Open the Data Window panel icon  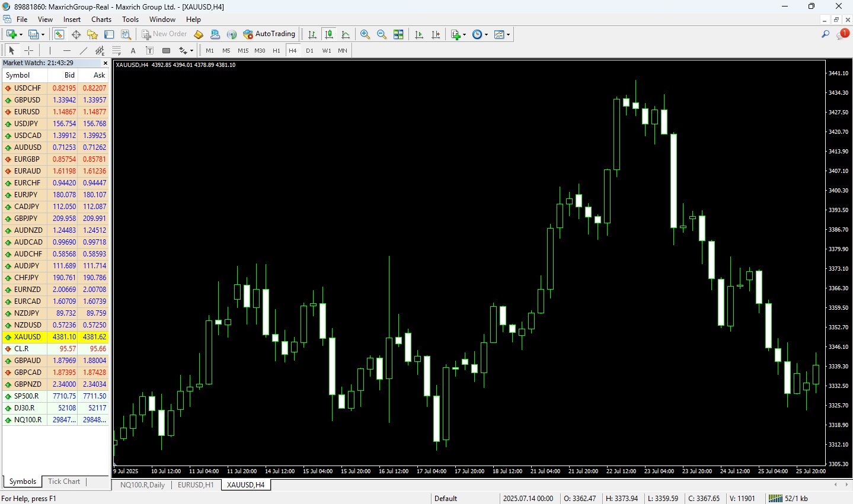(x=76, y=34)
